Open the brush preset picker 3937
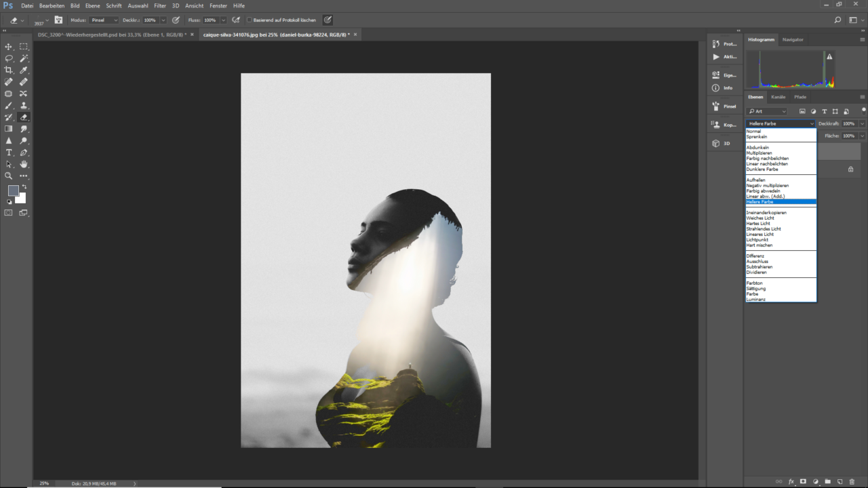 40,20
